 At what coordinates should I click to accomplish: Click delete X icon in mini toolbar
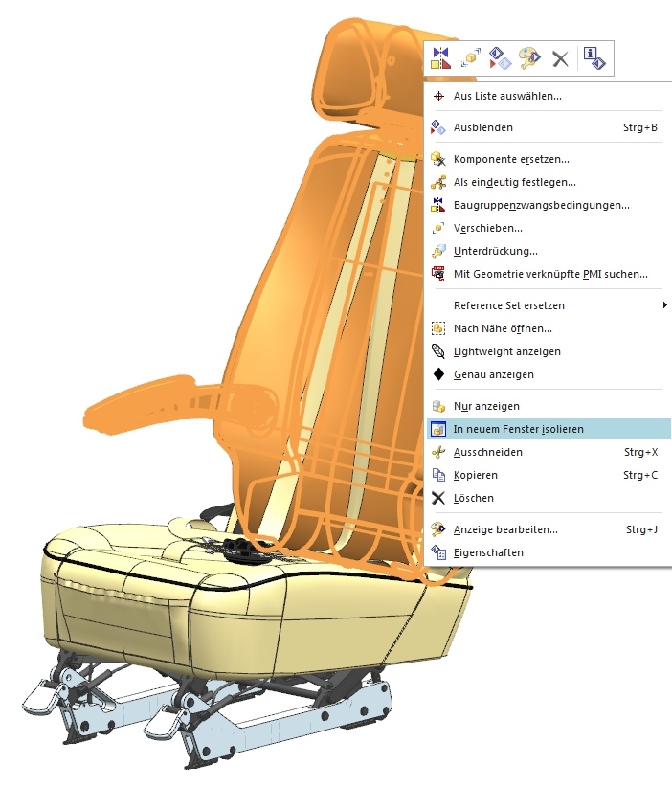point(560,58)
